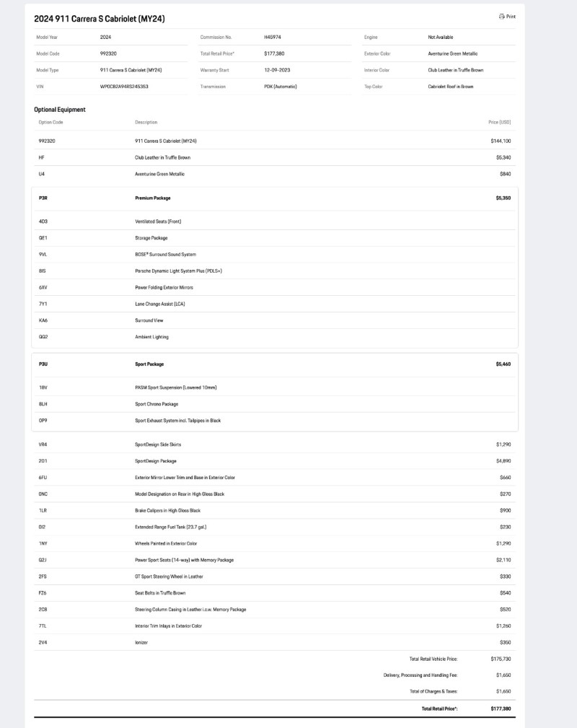Click the Total Retail Price $177,380 at bottom
The image size is (577, 728).
click(501, 709)
